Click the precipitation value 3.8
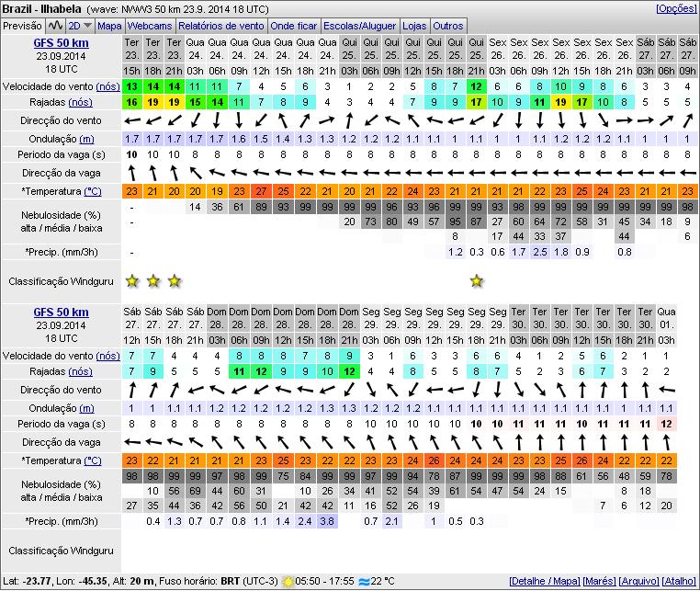 tap(327, 521)
